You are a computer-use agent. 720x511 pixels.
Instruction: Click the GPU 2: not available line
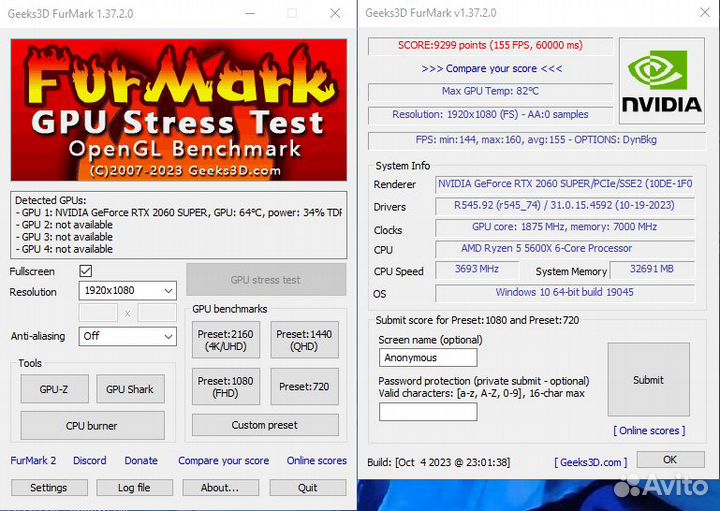pos(64,225)
